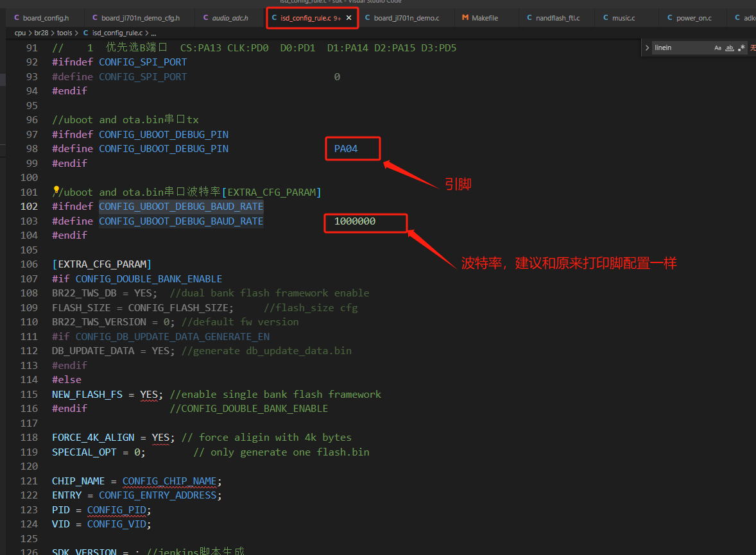Click FORCE_4K_ALIGN on line 118
This screenshot has width=756, height=555.
coord(93,438)
